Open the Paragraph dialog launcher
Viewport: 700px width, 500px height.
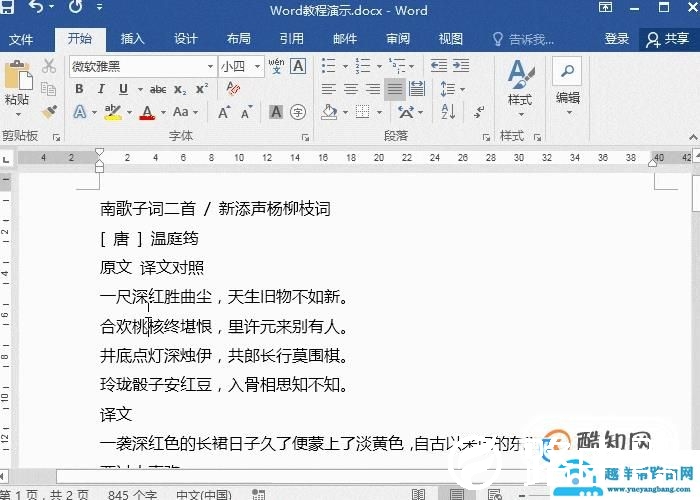[x=486, y=138]
